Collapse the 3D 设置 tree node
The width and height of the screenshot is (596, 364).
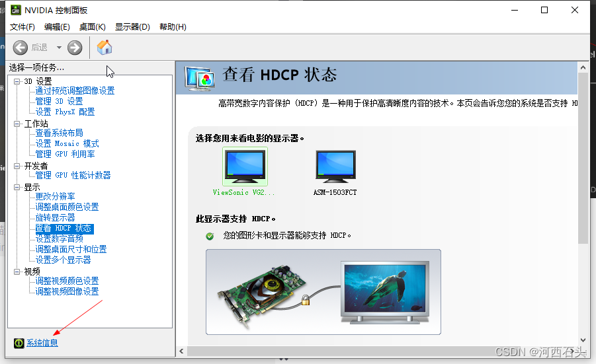coord(17,81)
